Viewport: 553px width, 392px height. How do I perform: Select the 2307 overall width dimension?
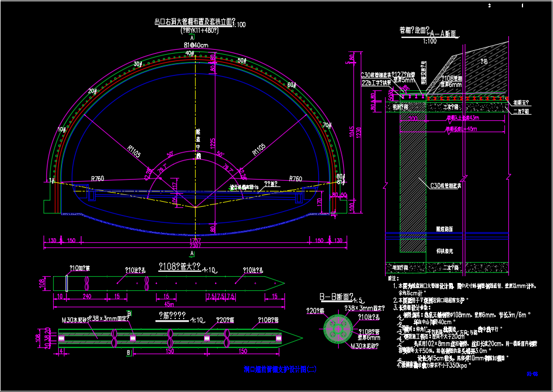[196, 246]
